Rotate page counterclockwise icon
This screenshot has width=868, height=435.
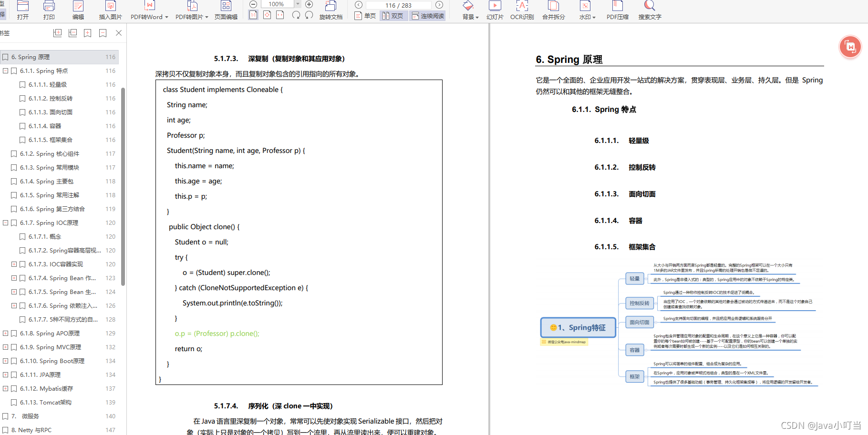click(x=309, y=15)
